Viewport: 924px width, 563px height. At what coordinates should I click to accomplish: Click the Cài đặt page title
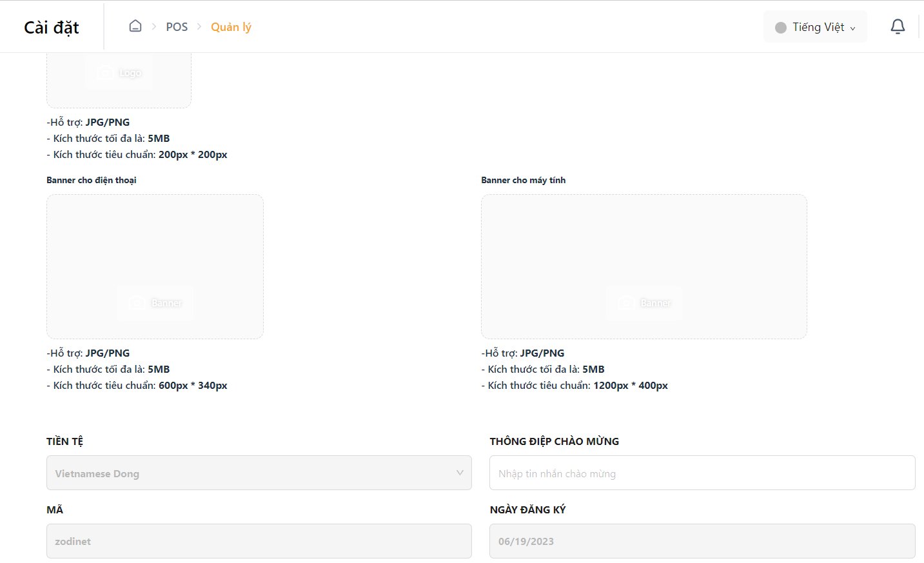(x=52, y=28)
